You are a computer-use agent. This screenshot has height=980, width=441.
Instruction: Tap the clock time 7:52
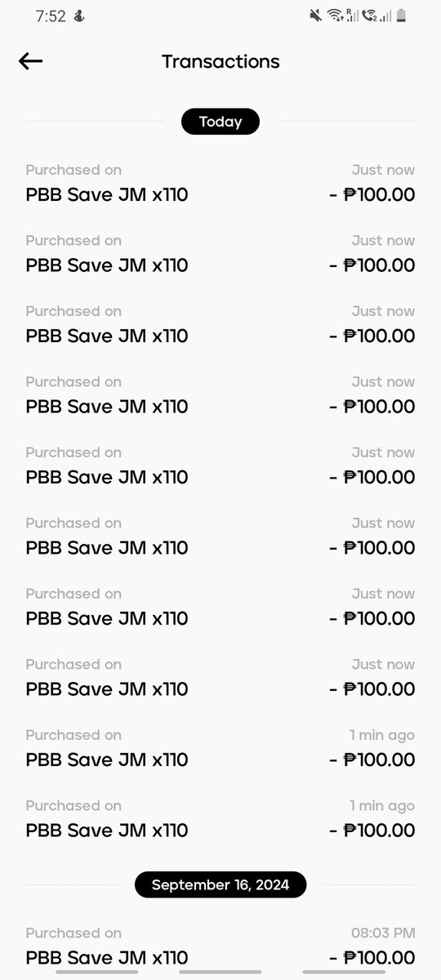pos(51,16)
